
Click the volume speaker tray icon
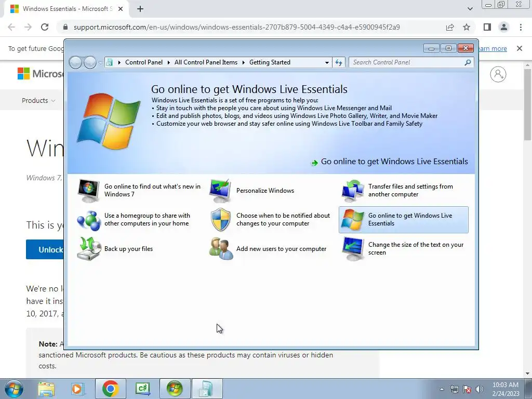point(480,389)
